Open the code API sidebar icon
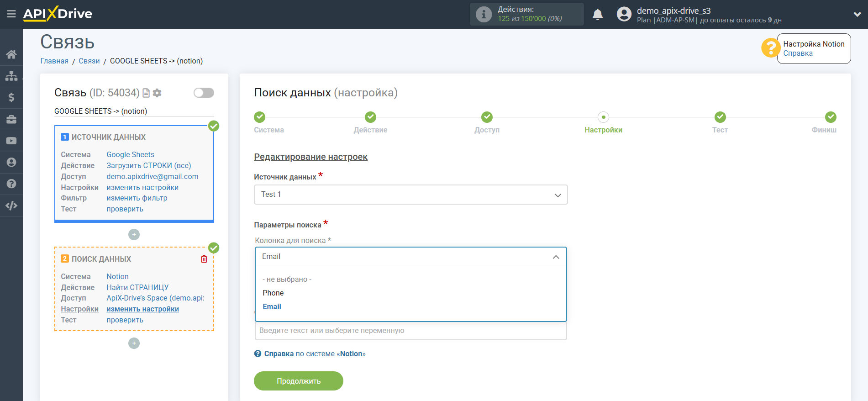This screenshot has width=868, height=401. coord(11,206)
